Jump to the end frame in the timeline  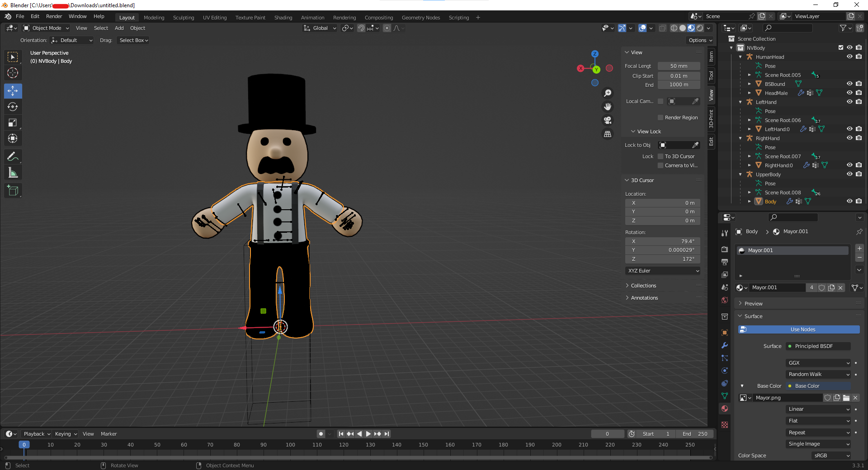point(387,433)
